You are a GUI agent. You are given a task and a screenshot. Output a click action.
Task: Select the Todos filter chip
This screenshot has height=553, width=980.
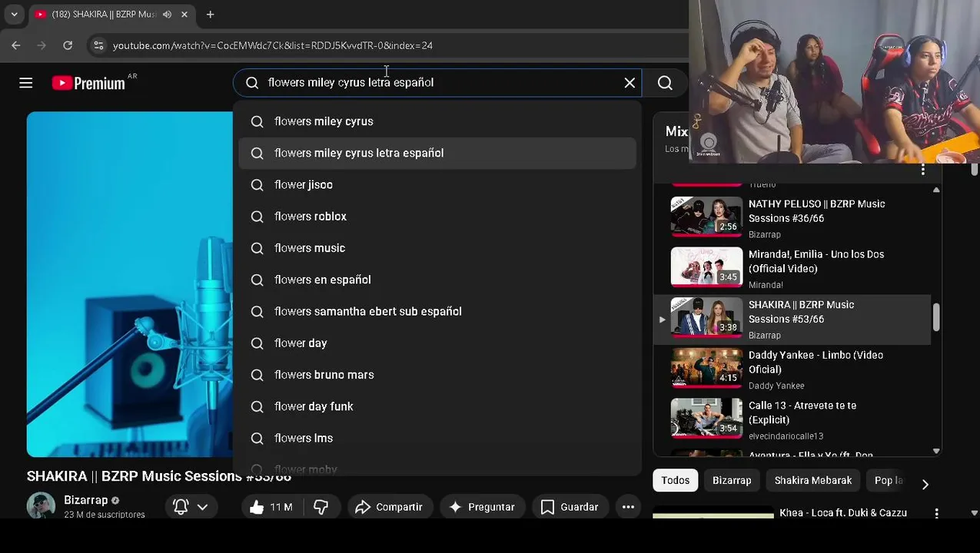(676, 480)
